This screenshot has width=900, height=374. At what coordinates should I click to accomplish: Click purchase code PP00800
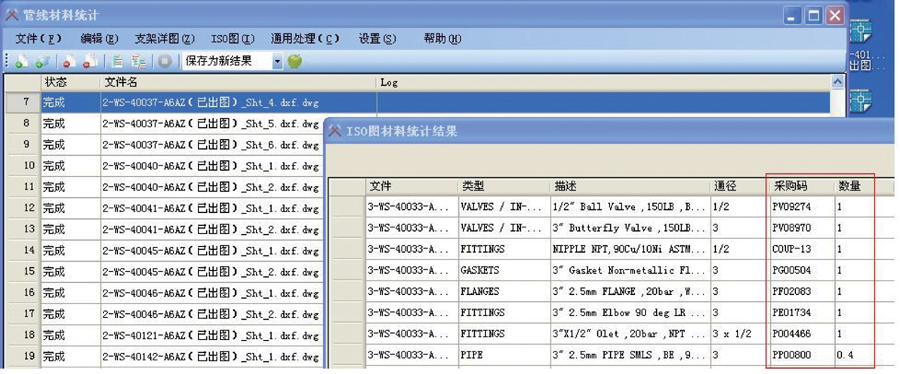tap(792, 355)
